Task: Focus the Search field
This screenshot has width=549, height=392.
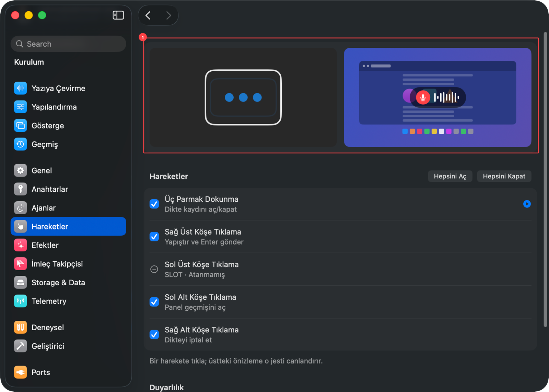Action: (68, 44)
